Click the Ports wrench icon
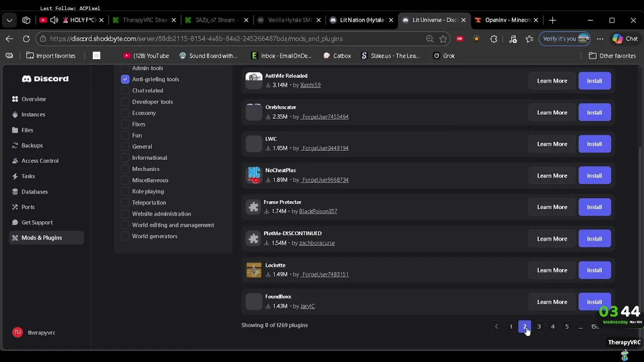 pyautogui.click(x=15, y=207)
